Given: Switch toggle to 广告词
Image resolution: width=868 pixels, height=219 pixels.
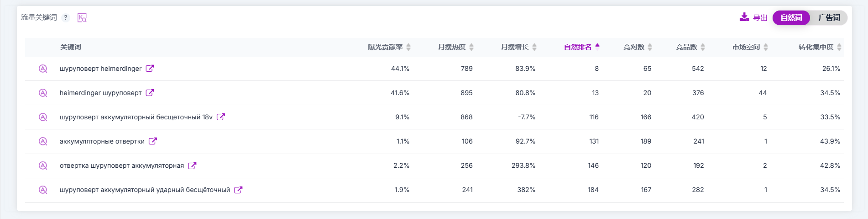Looking at the screenshot, I should 829,18.
